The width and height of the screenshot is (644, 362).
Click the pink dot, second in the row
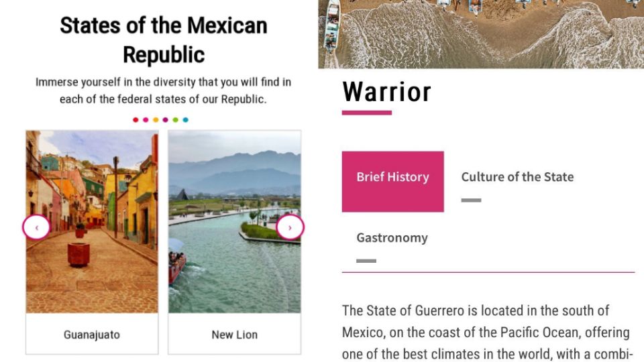pyautogui.click(x=146, y=120)
